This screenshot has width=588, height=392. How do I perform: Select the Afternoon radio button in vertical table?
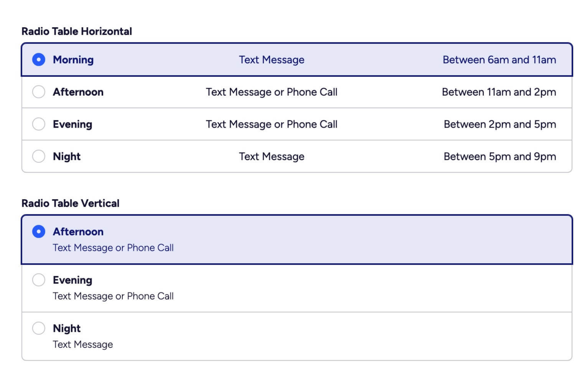38,232
